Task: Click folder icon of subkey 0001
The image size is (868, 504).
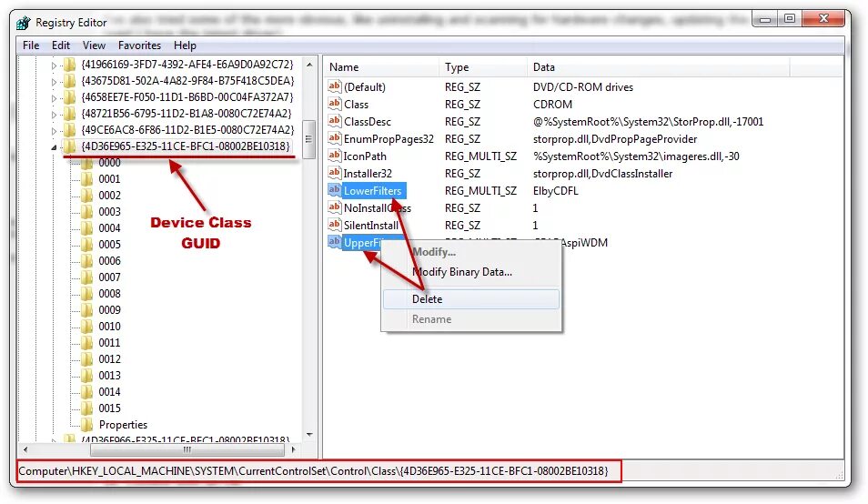Action: click(x=87, y=178)
